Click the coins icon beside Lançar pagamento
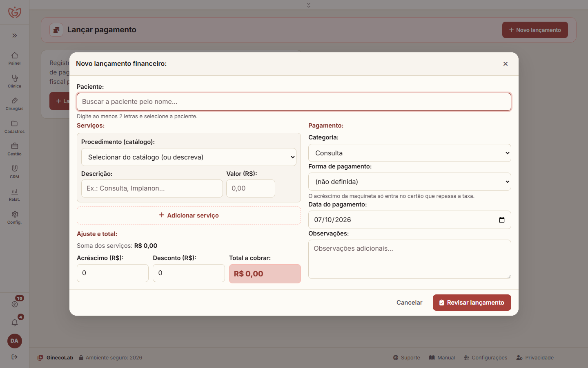The image size is (588, 368). pyautogui.click(x=56, y=30)
